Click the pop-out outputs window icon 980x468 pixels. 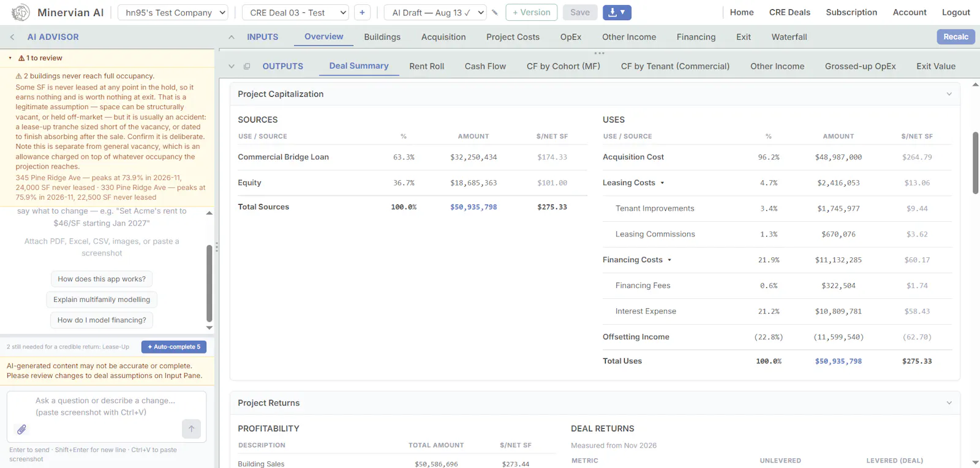point(247,66)
